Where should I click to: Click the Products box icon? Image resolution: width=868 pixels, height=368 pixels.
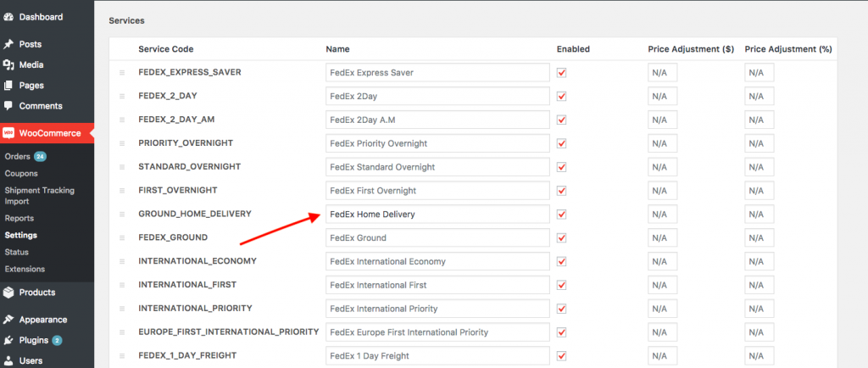tap(8, 293)
